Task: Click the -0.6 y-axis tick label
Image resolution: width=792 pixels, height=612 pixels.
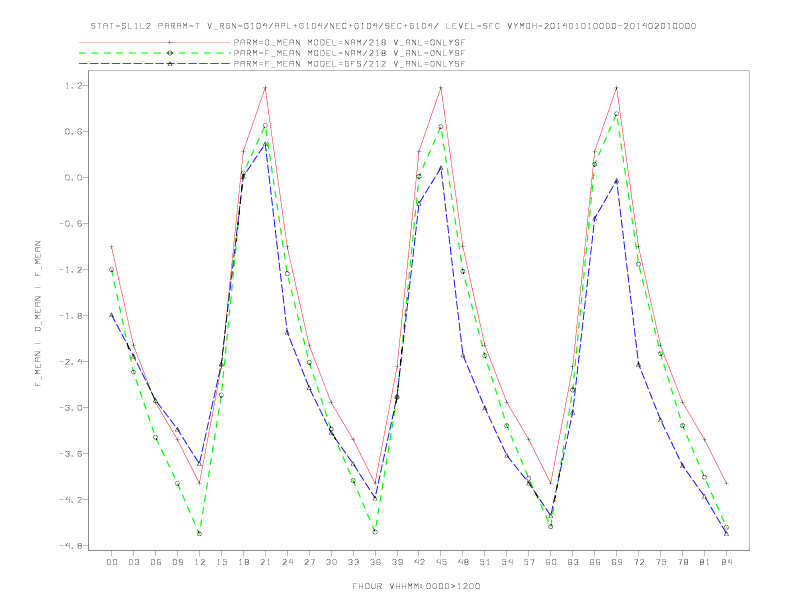Action: pos(71,224)
